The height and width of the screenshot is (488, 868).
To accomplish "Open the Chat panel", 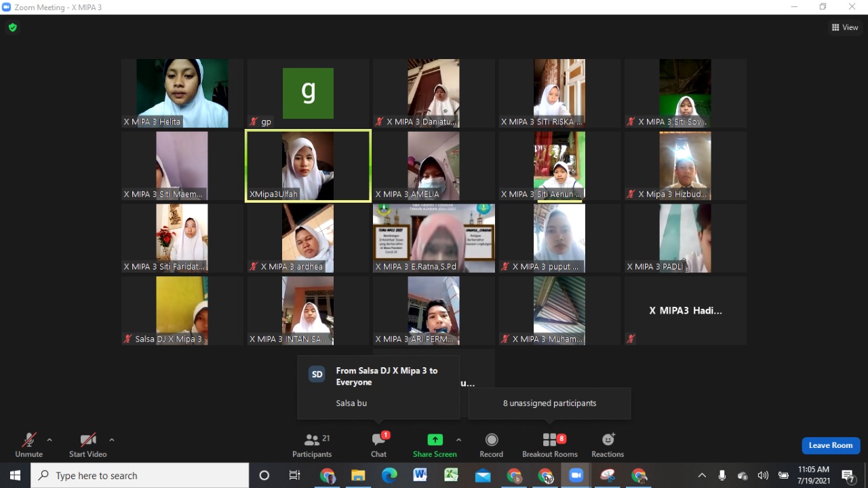I will 378,445.
